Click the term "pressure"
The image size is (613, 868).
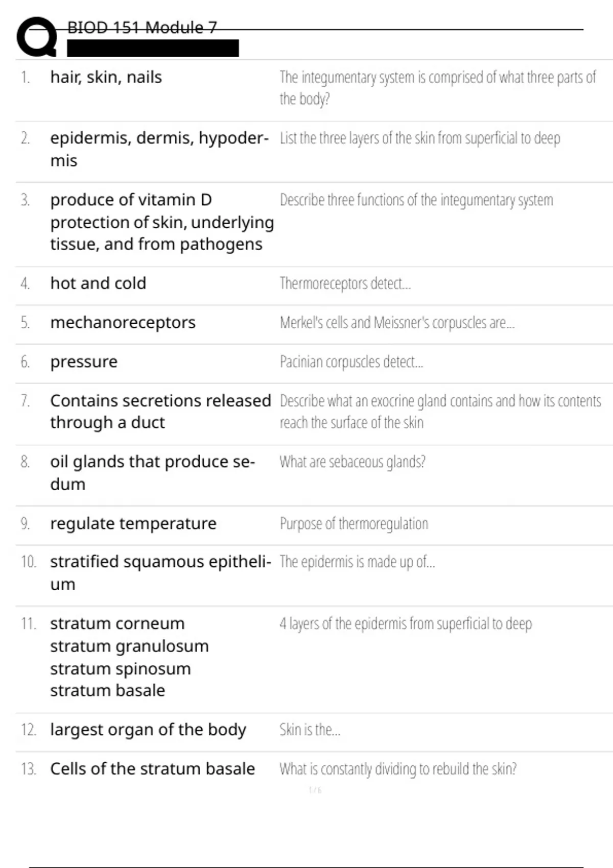coord(84,361)
